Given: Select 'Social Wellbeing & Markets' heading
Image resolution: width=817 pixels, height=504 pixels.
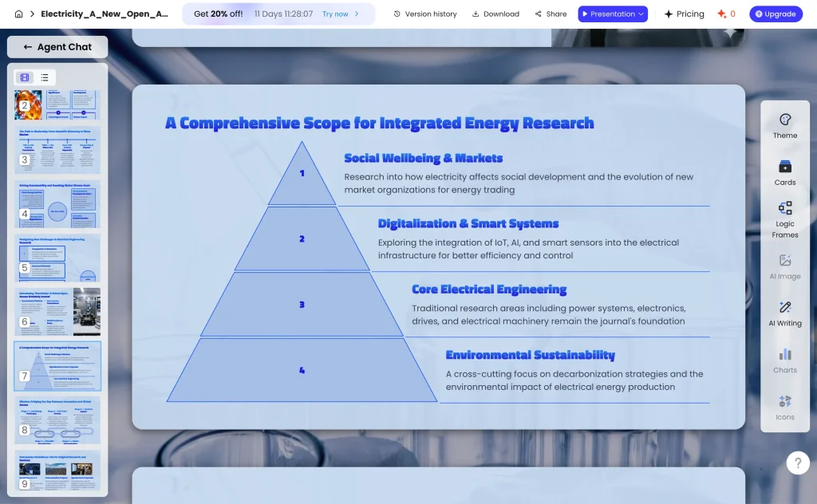Looking at the screenshot, I should point(423,158).
